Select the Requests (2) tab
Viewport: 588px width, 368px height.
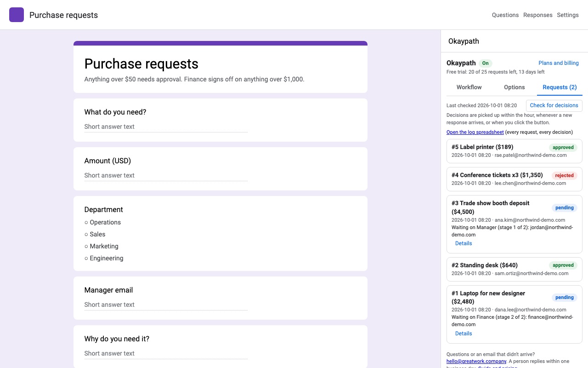click(x=560, y=87)
